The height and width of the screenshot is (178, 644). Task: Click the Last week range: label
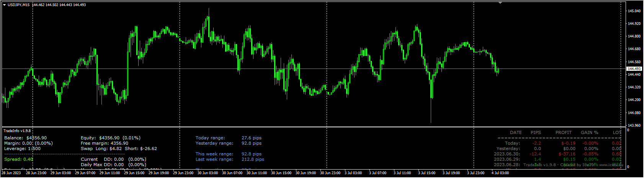coord(214,159)
